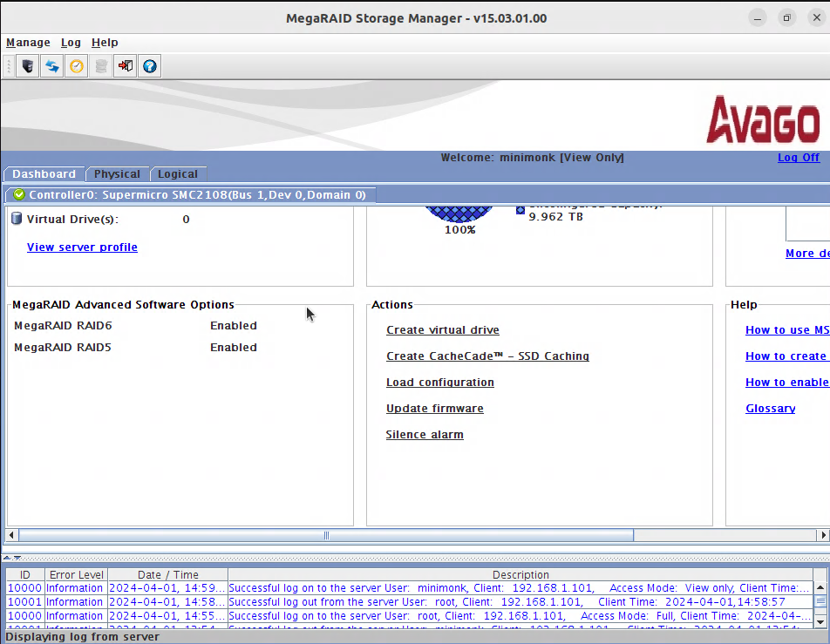Switch to the Dashboard tab
The width and height of the screenshot is (830, 644).
tap(44, 174)
